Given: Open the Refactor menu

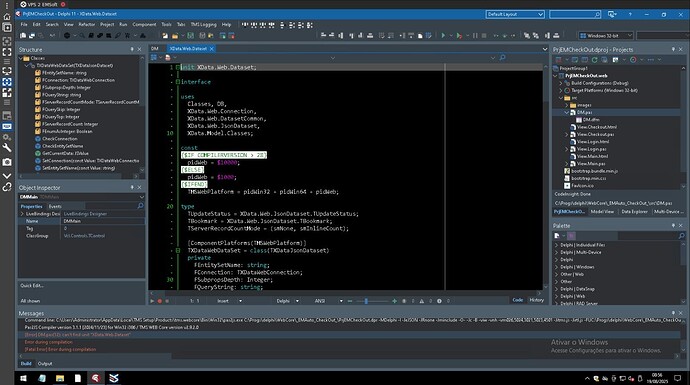Looking at the screenshot, I should point(87,25).
